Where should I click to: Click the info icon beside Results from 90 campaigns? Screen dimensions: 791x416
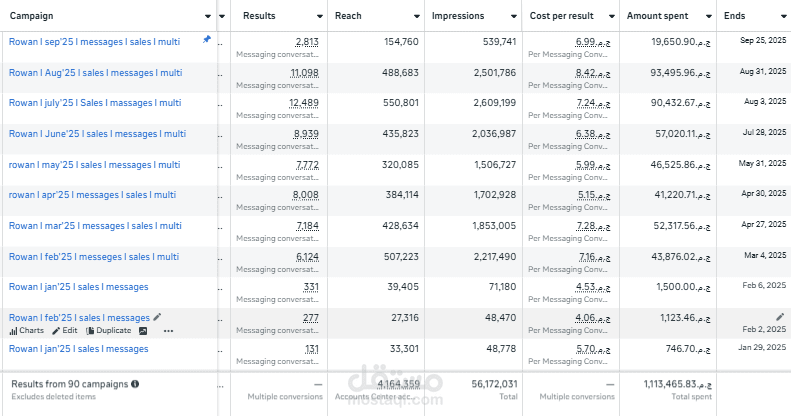[x=135, y=383]
